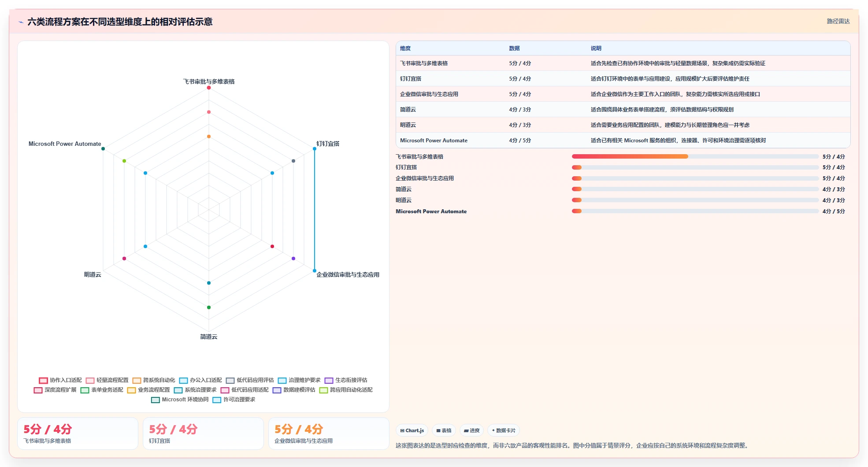Click the 飞书审批与多维表格 progress bar

pos(695,156)
